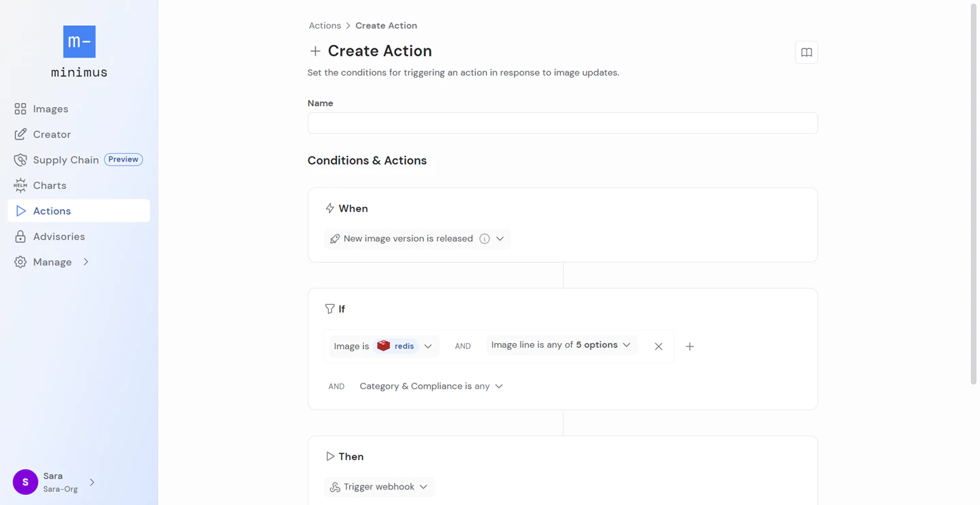Add a new condition with the plus button
The height and width of the screenshot is (505, 980).
[x=689, y=346]
